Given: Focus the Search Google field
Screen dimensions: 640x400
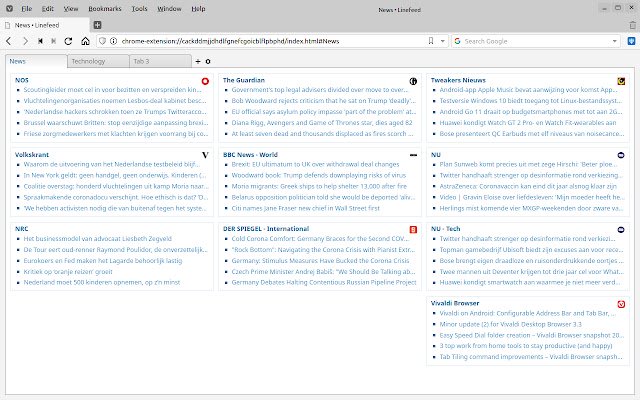Looking at the screenshot, I should [536, 41].
